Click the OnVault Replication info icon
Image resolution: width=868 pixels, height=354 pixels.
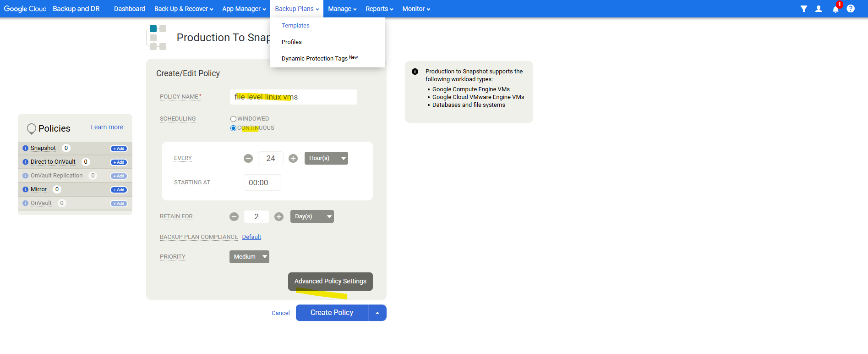[x=26, y=176]
